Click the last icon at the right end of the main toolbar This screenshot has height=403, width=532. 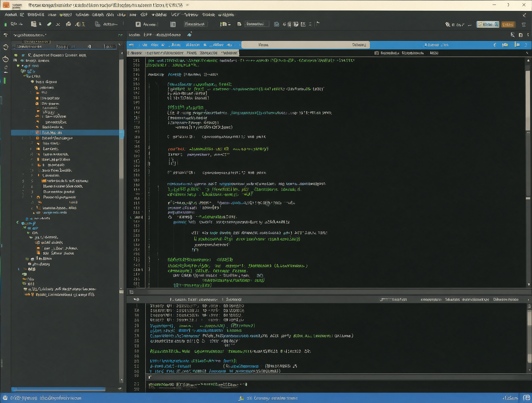(524, 24)
